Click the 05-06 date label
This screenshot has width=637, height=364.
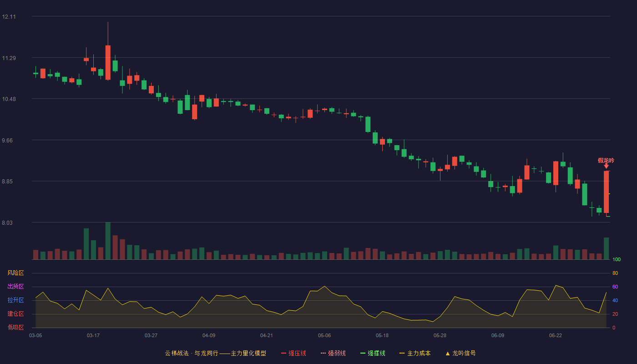click(x=324, y=335)
